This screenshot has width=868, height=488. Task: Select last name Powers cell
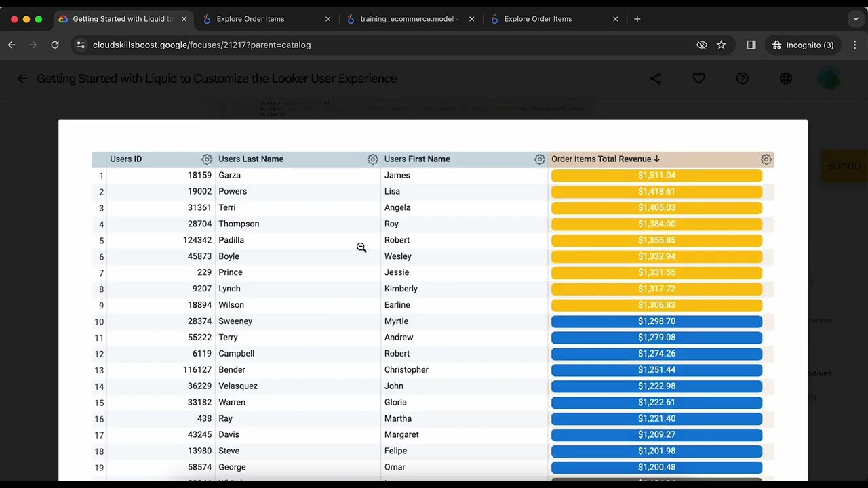point(233,192)
